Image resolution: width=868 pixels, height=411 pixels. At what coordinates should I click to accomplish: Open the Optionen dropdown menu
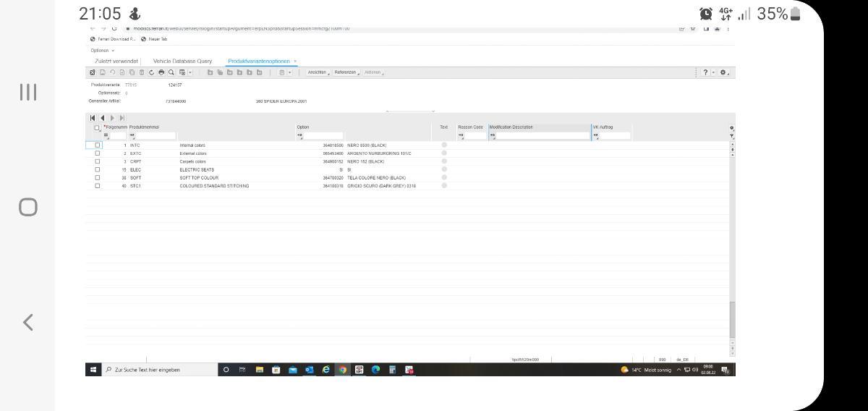click(102, 51)
